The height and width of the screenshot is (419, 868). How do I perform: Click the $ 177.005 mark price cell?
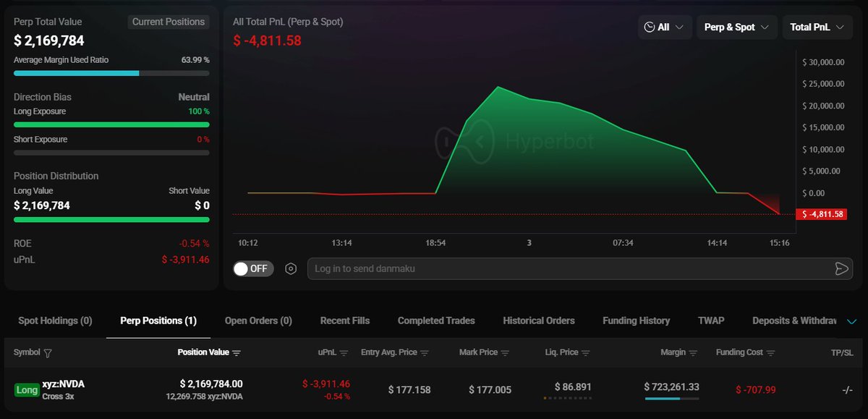tap(490, 390)
